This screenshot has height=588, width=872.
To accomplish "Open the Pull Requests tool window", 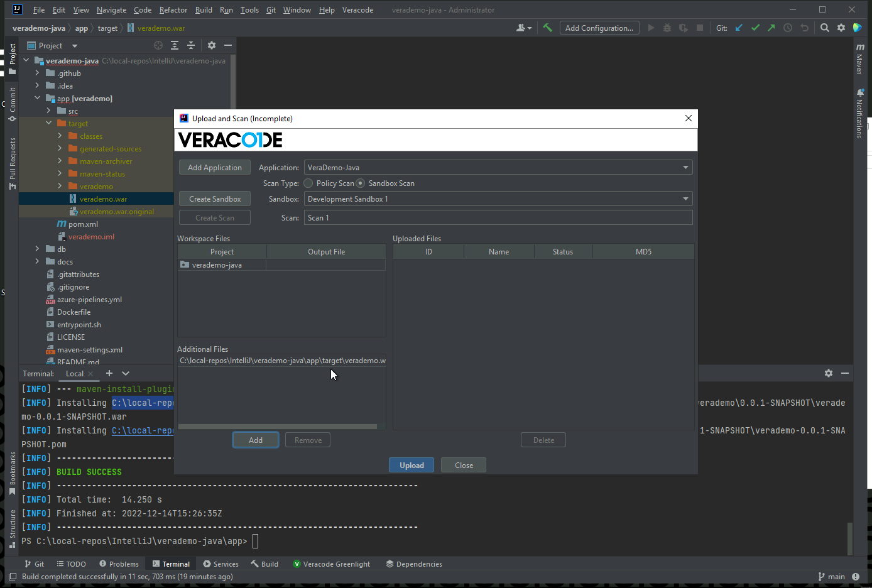I will click(12, 163).
